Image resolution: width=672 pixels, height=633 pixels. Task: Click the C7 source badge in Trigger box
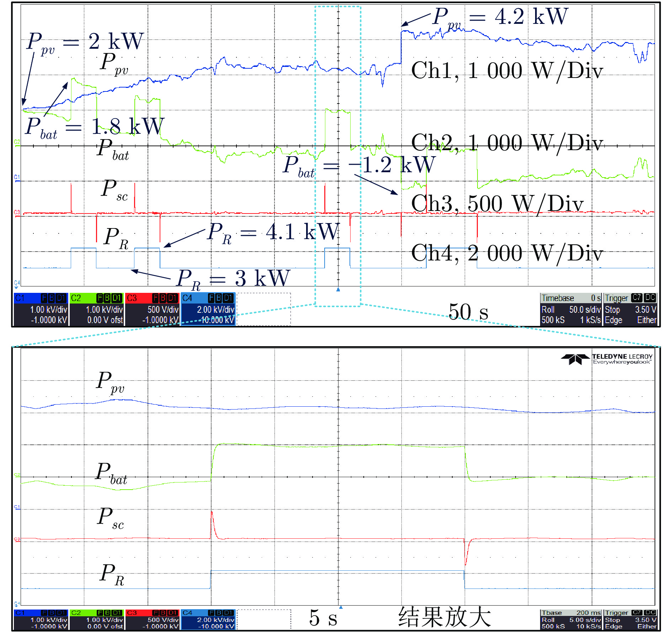(x=637, y=298)
